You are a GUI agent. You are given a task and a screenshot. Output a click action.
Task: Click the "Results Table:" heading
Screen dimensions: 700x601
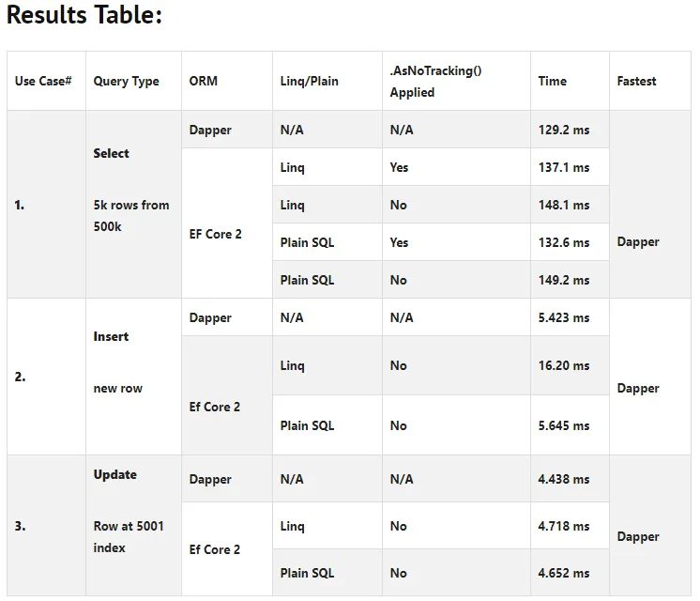pyautogui.click(x=84, y=16)
